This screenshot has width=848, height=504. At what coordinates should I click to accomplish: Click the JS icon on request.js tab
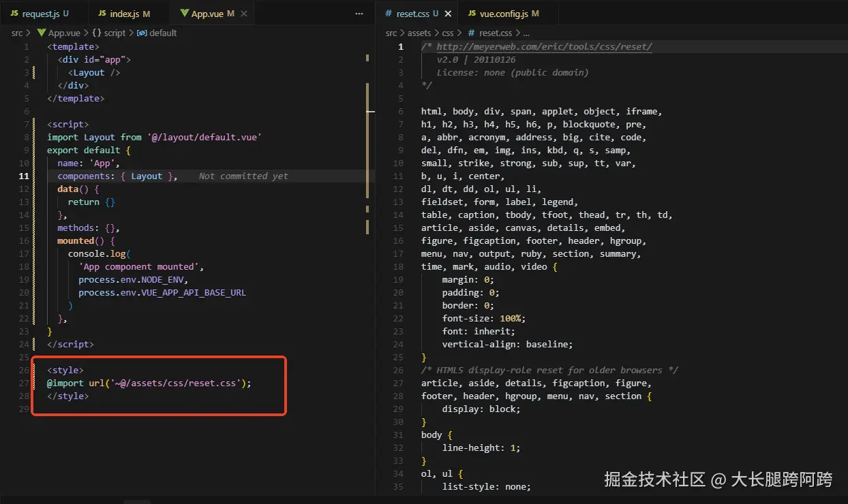[14, 14]
